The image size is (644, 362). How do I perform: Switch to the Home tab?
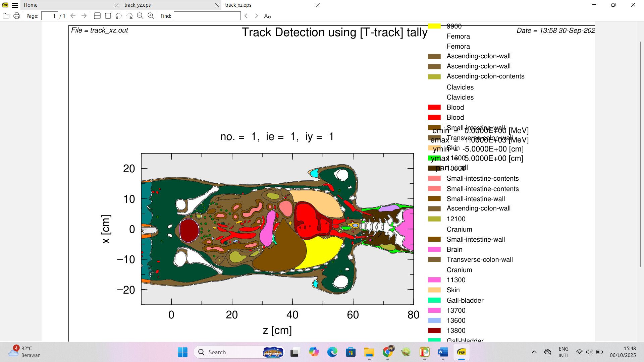[x=30, y=5]
